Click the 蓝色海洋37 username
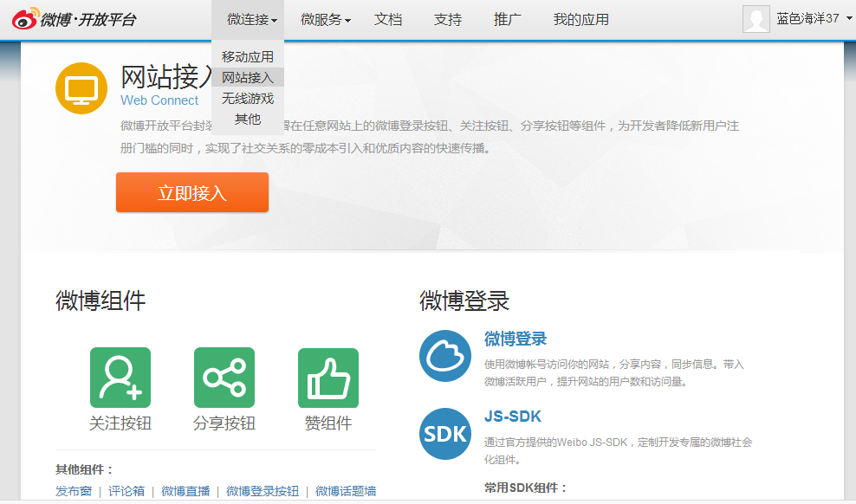Image resolution: width=856 pixels, height=504 pixels. [807, 18]
